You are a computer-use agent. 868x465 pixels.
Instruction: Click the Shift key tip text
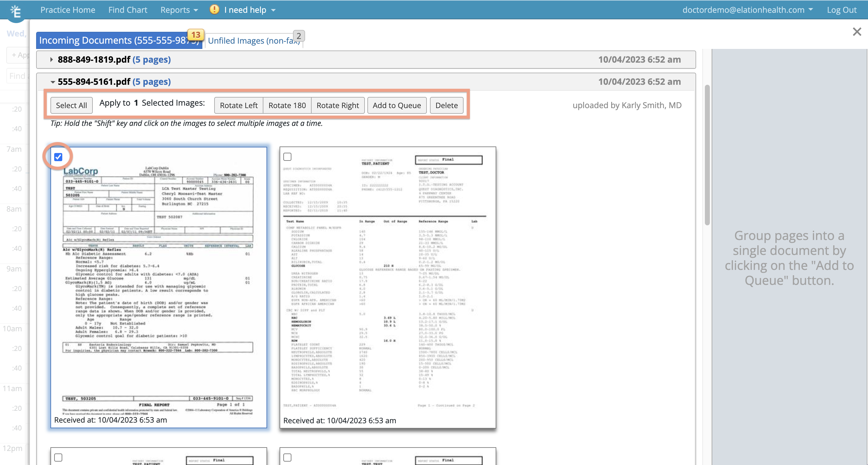[187, 123]
